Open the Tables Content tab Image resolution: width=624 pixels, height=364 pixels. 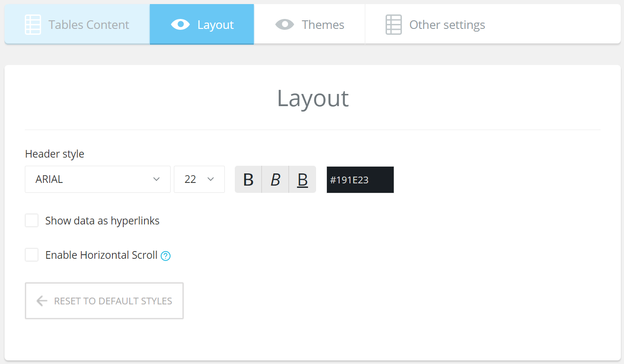pos(77,24)
